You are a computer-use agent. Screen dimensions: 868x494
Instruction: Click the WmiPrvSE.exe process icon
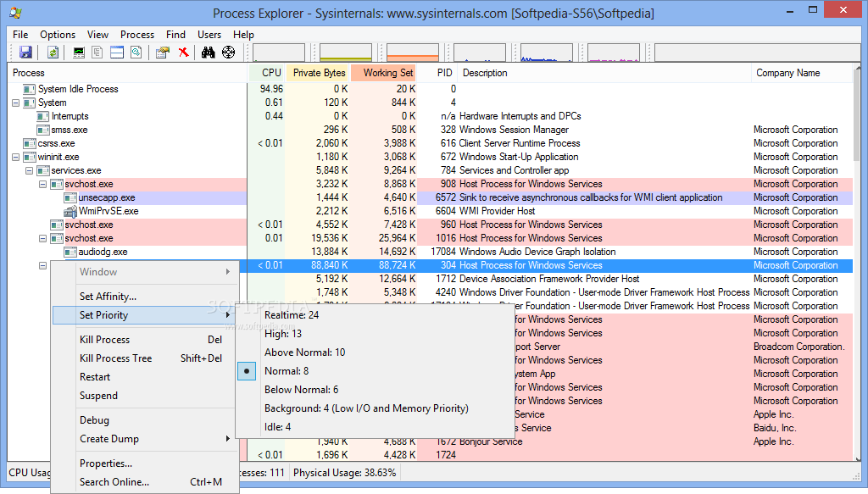[x=70, y=211]
